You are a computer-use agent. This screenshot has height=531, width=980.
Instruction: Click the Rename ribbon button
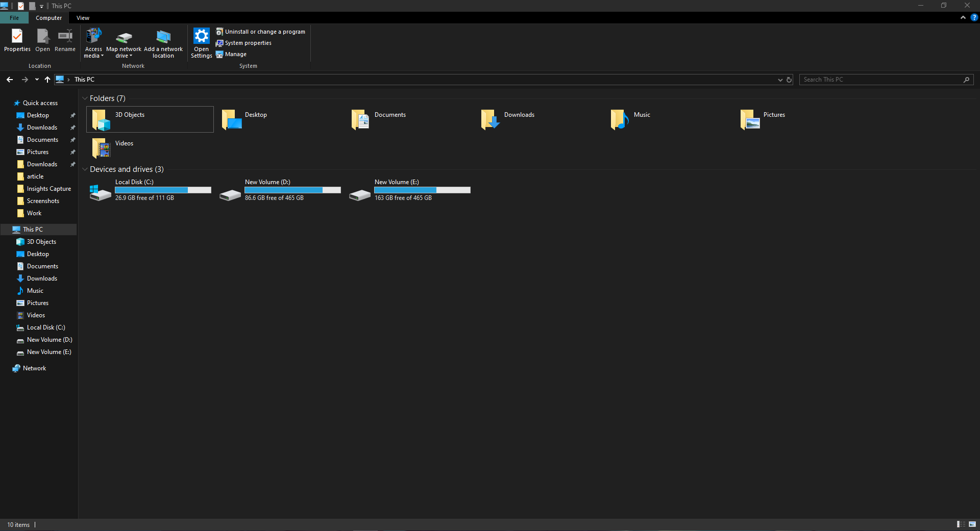click(65, 40)
